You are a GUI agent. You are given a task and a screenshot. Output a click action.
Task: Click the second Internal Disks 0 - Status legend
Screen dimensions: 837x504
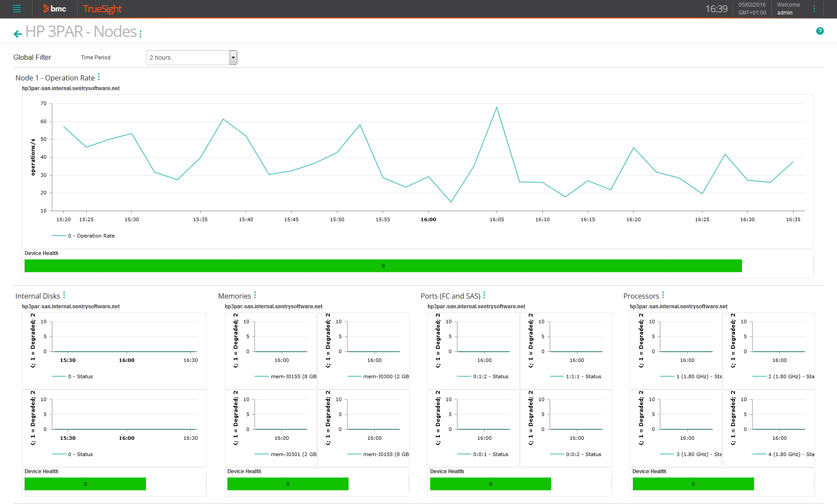coord(73,454)
